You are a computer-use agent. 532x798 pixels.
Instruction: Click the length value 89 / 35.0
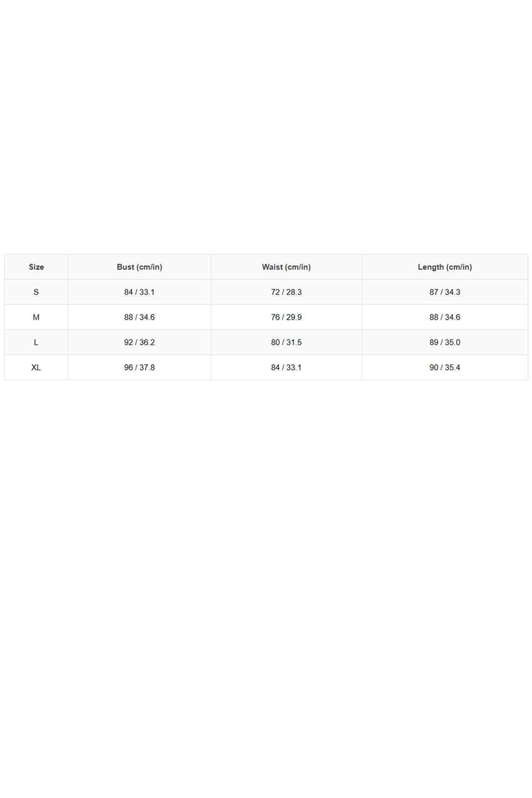pyautogui.click(x=445, y=342)
